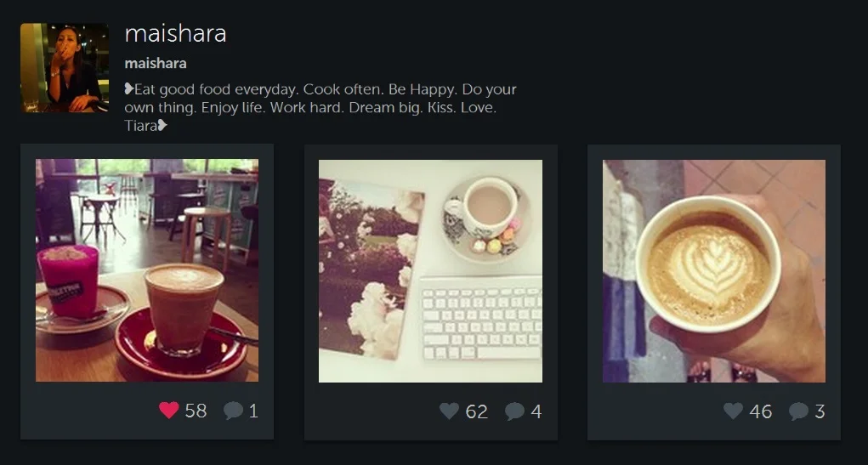Open the photo with keyboard and macarons
Viewport: 868px width, 465px height.
430,270
